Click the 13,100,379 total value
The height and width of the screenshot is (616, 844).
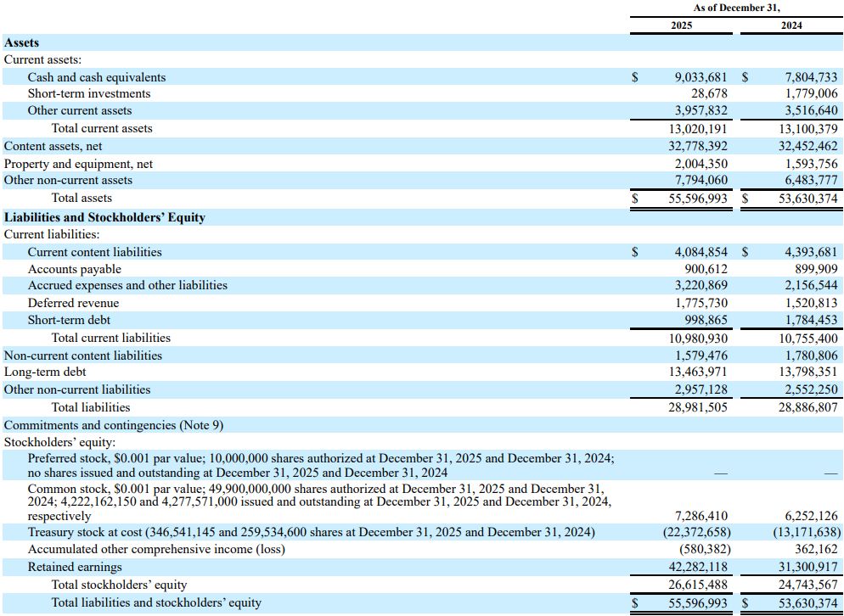pos(808,129)
